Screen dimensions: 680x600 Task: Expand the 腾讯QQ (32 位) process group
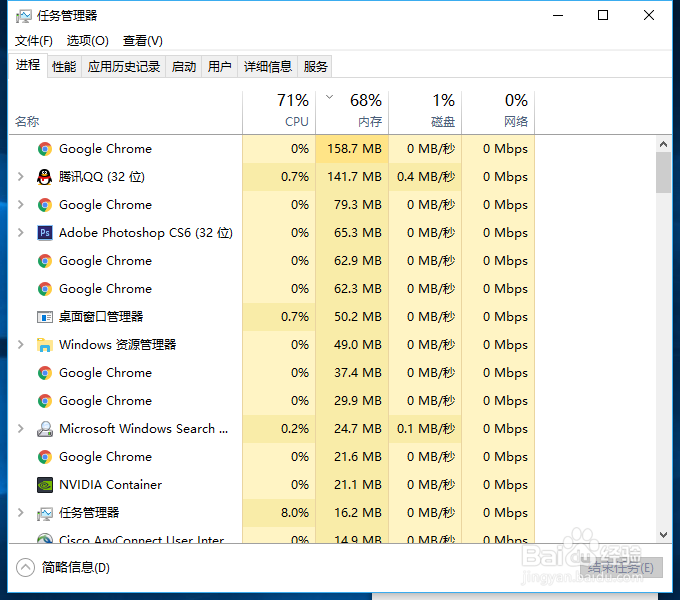[x=20, y=176]
